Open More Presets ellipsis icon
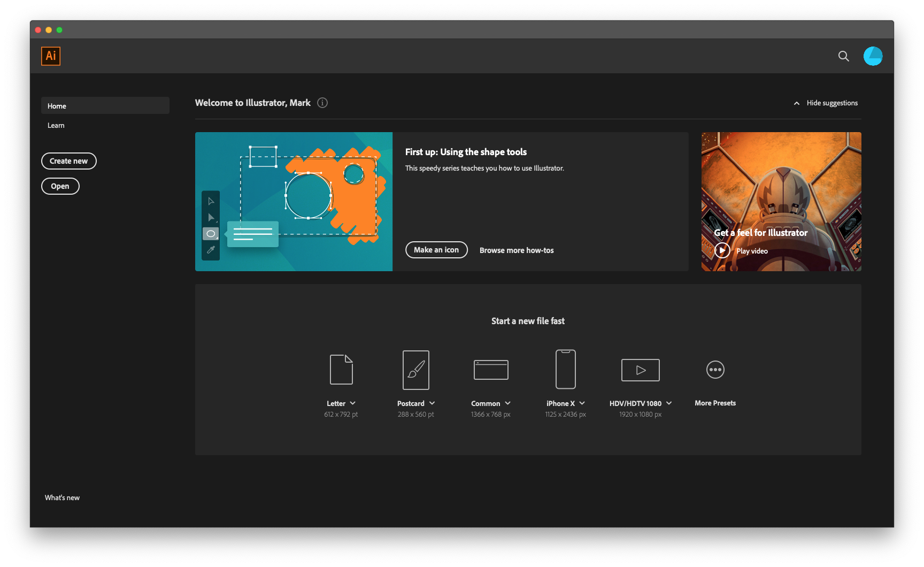The width and height of the screenshot is (924, 567). (715, 370)
